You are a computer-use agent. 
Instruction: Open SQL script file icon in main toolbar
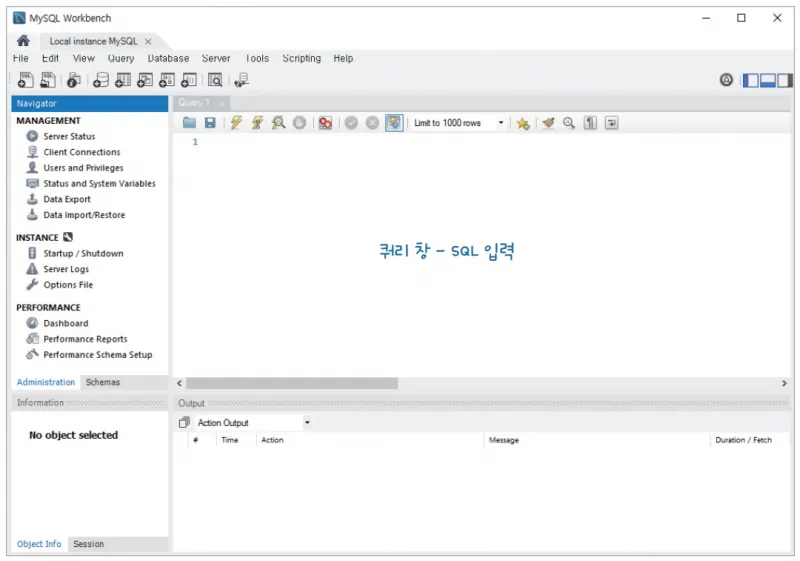coord(47,80)
